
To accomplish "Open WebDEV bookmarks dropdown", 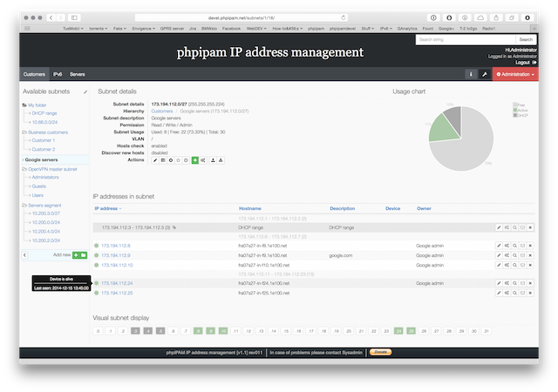I will pos(256,29).
